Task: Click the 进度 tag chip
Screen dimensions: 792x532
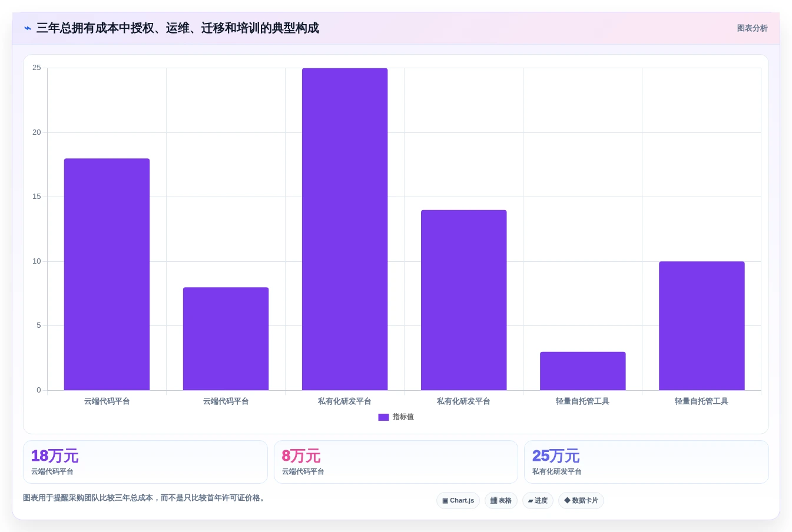Action: (538, 500)
